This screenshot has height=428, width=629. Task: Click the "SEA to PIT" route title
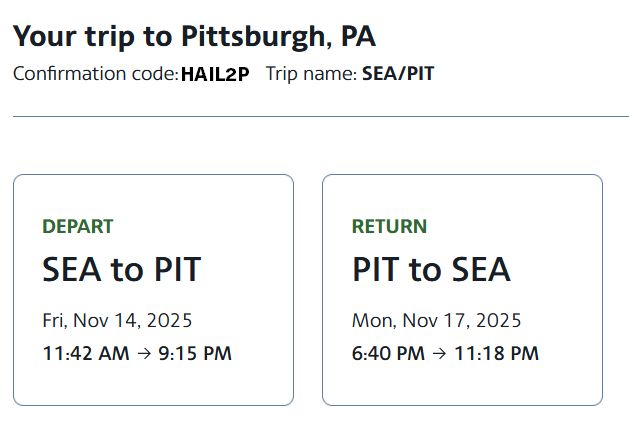pos(121,270)
